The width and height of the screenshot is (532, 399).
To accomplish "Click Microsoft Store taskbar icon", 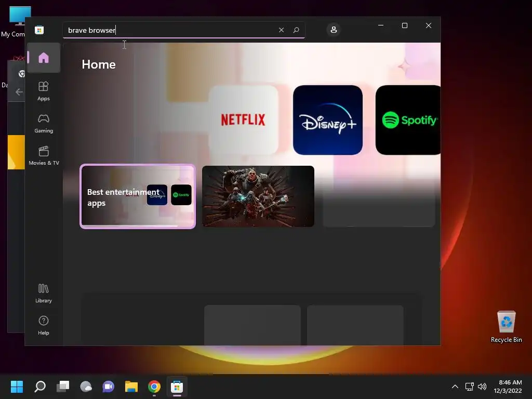I will click(x=177, y=387).
